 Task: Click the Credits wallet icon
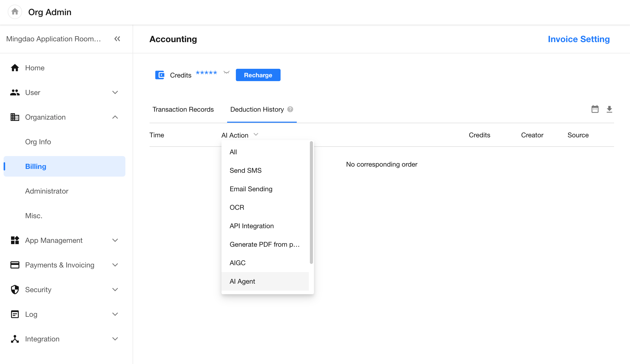click(x=160, y=75)
